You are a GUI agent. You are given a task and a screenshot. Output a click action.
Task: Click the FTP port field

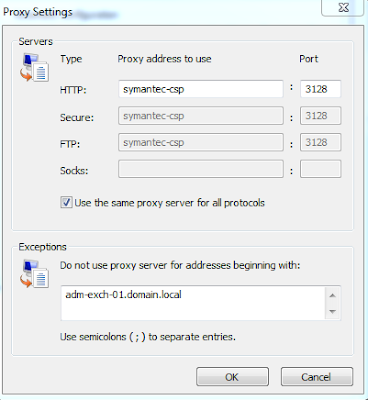(x=320, y=142)
